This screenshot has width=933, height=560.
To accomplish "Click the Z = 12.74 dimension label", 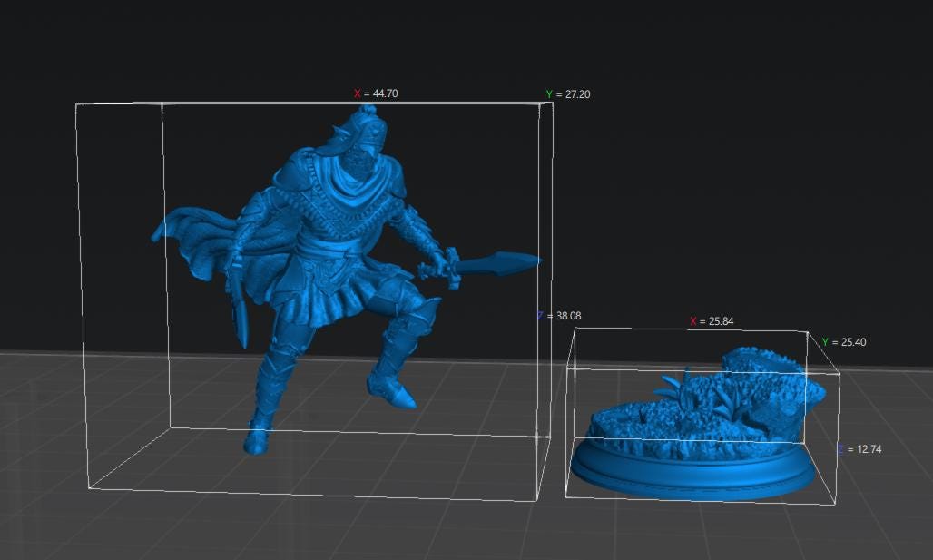I will point(859,449).
